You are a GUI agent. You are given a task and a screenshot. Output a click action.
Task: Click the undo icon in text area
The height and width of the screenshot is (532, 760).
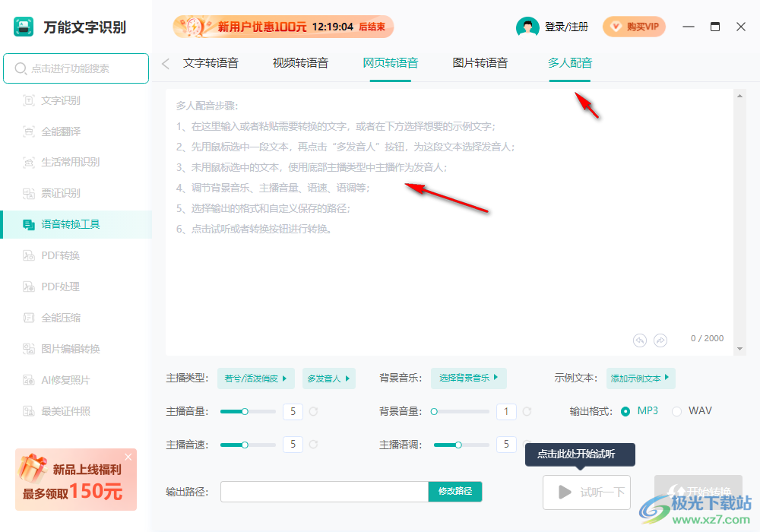[x=640, y=340]
